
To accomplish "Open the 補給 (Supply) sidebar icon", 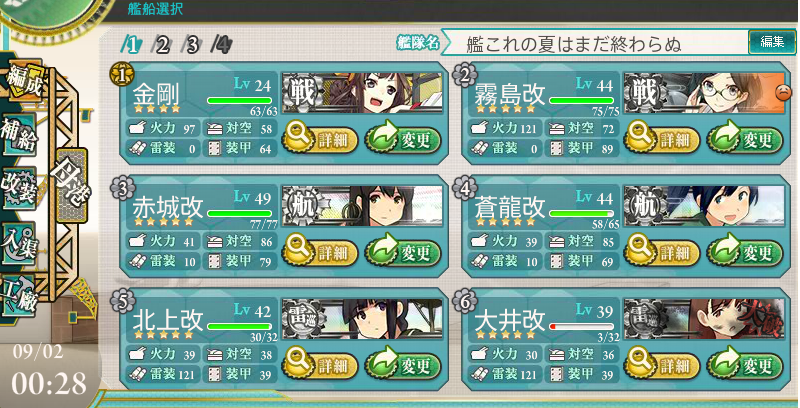I will (18, 135).
